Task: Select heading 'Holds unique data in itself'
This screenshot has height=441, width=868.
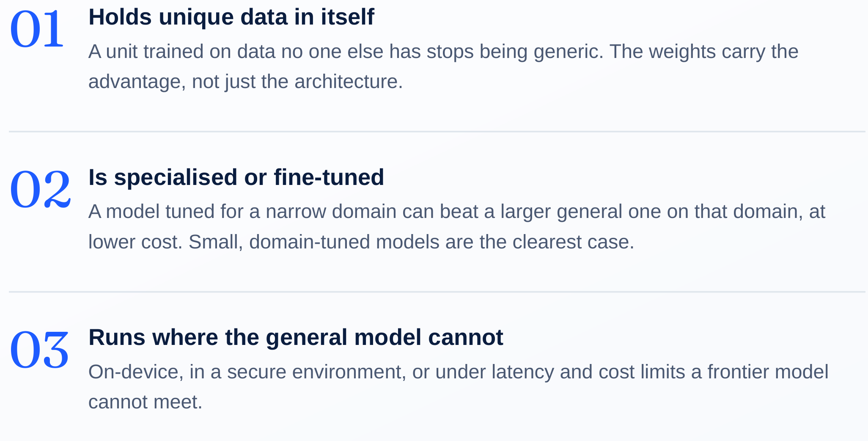Action: (231, 17)
